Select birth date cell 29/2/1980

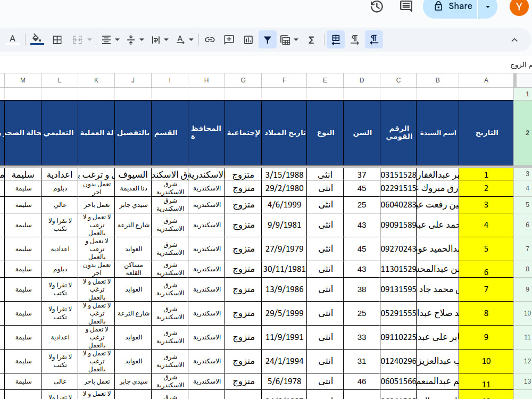click(284, 188)
